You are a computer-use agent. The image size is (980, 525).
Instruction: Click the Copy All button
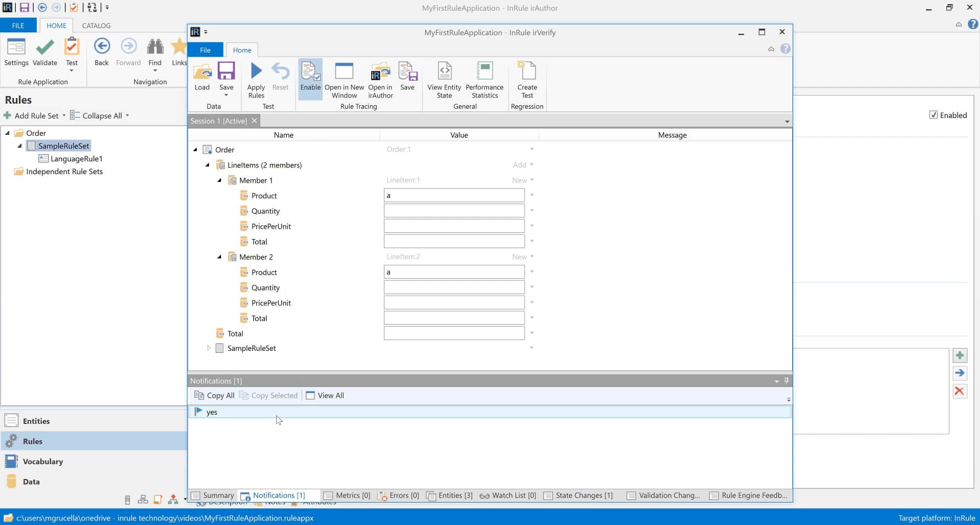tap(214, 395)
